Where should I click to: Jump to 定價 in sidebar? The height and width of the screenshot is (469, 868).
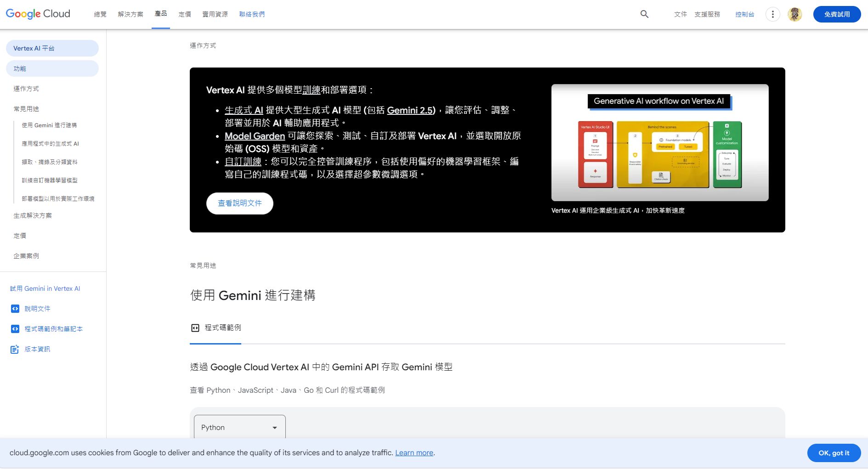coord(20,236)
